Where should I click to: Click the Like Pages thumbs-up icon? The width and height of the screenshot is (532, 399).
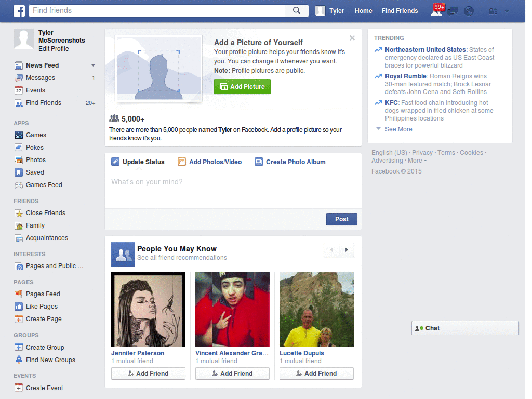(x=19, y=307)
